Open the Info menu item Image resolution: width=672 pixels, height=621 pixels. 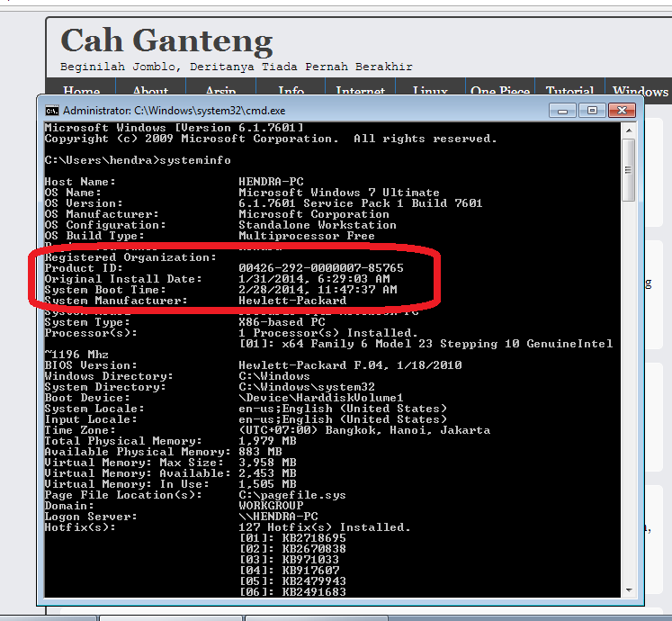[x=291, y=91]
